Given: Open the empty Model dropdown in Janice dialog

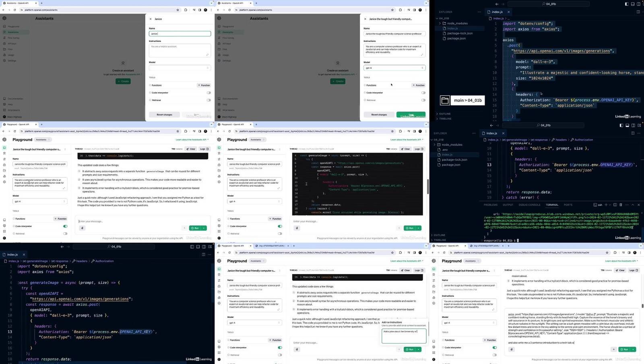Looking at the screenshot, I should [180, 68].
